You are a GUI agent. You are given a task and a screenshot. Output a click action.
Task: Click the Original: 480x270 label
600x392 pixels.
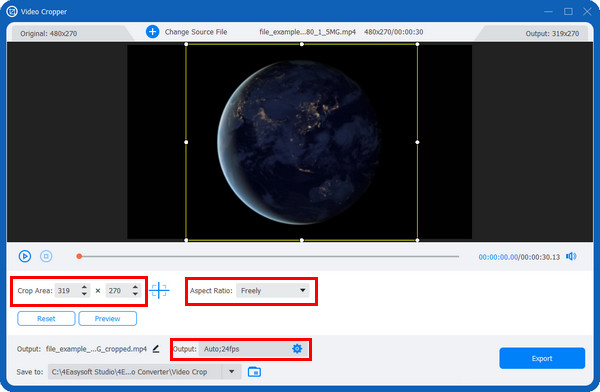(49, 34)
